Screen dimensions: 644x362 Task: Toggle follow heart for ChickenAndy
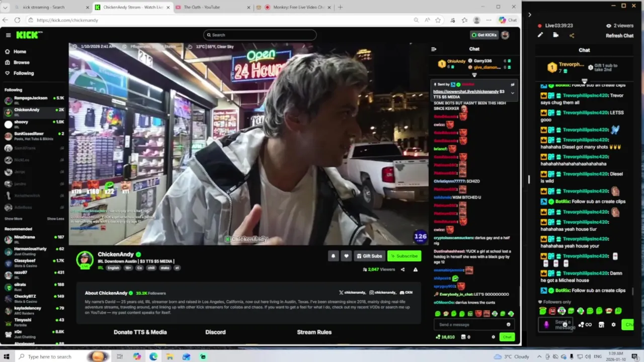(346, 256)
